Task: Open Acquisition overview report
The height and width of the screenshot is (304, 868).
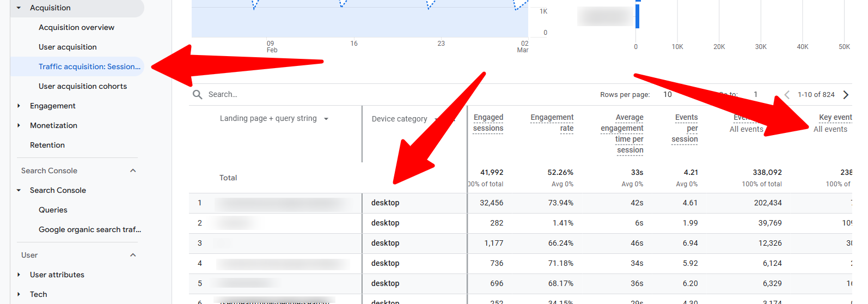Action: [76, 27]
